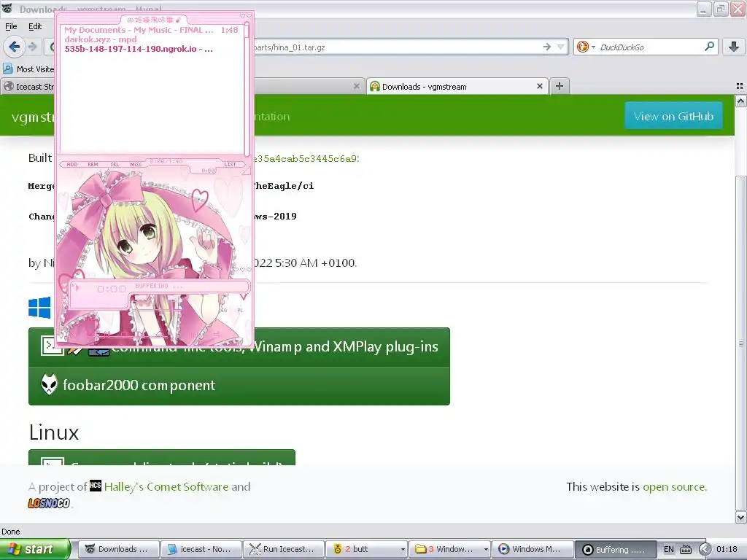Click the foobar2000 alien head icon
The image size is (747, 560).
49,384
